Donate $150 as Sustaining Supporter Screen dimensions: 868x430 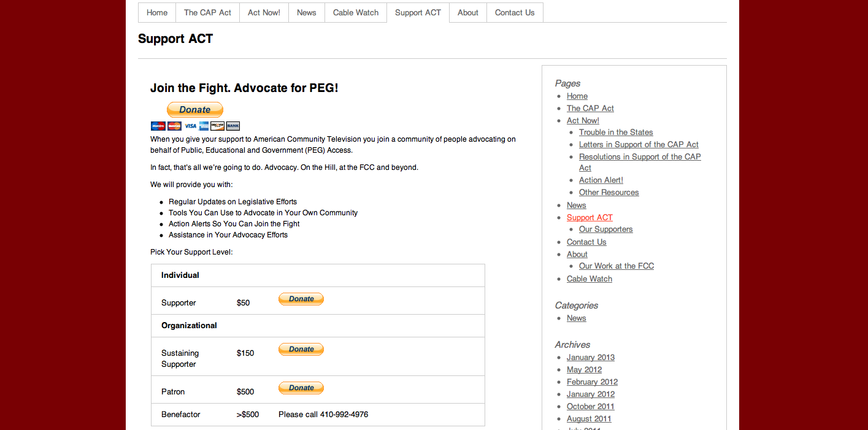click(x=301, y=350)
